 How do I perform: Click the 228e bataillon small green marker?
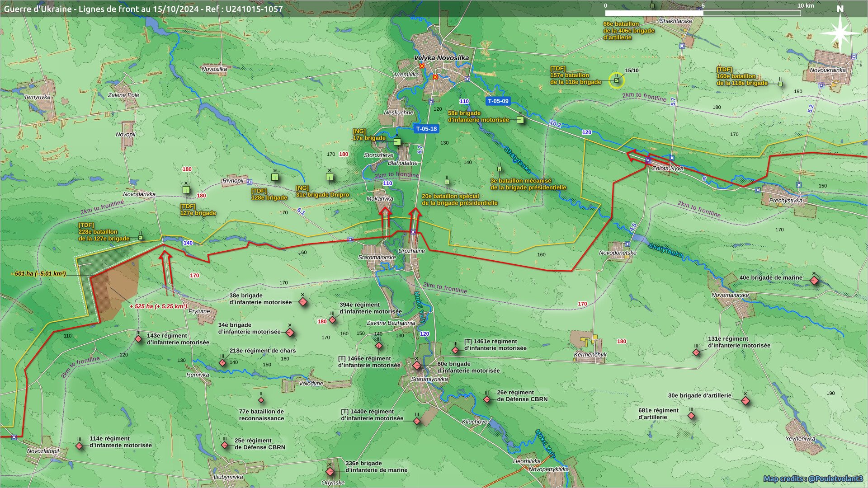click(141, 237)
